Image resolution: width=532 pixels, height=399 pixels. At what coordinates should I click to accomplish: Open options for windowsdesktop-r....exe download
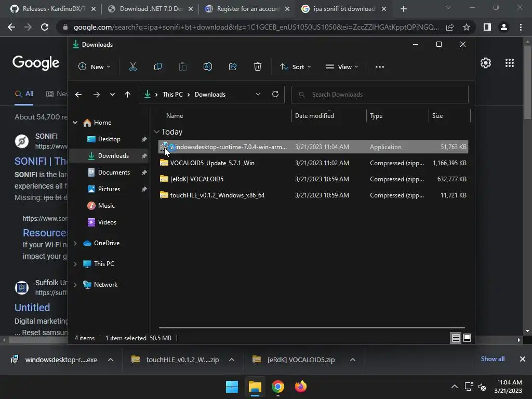111,360
